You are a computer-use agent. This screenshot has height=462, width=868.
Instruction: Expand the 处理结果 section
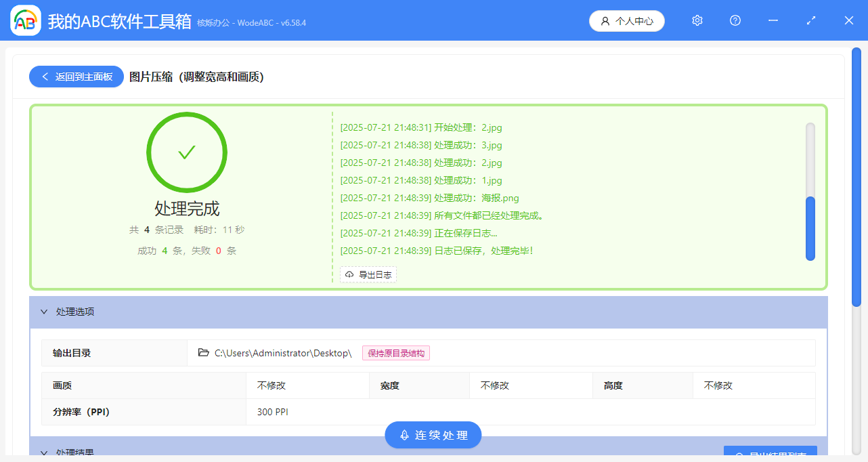point(43,453)
